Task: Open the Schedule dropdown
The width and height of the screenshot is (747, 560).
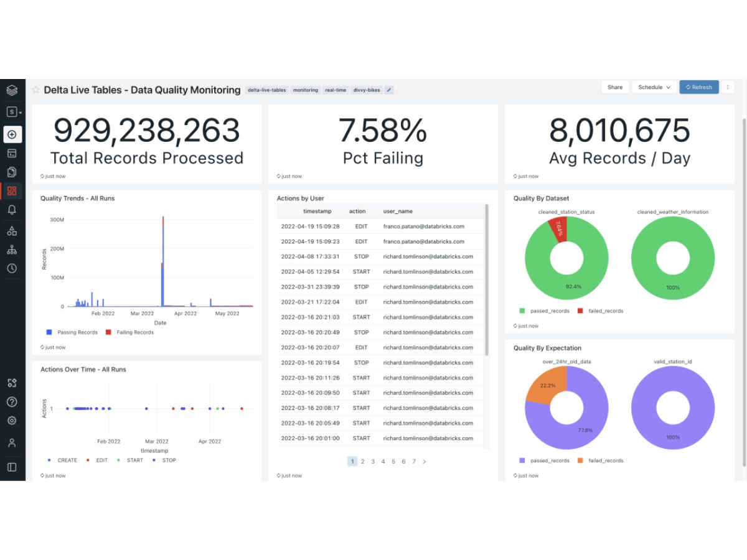Action: [x=654, y=87]
